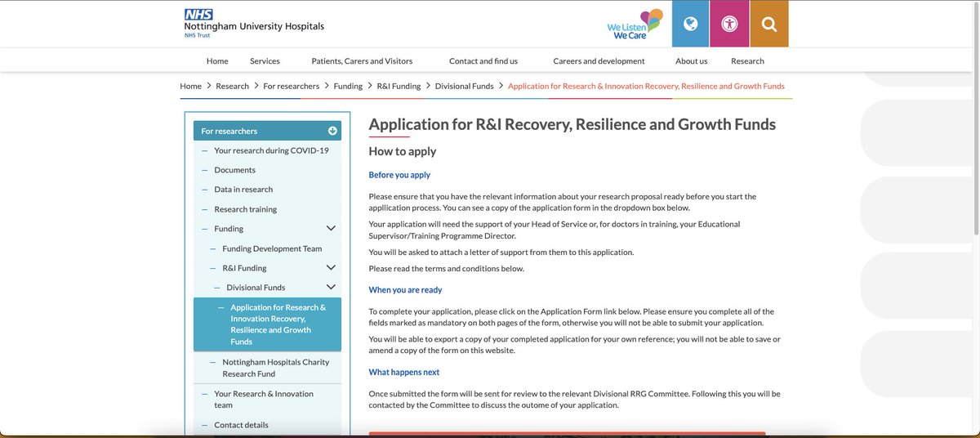
Task: Open Data in research sidebar link
Action: tap(243, 190)
